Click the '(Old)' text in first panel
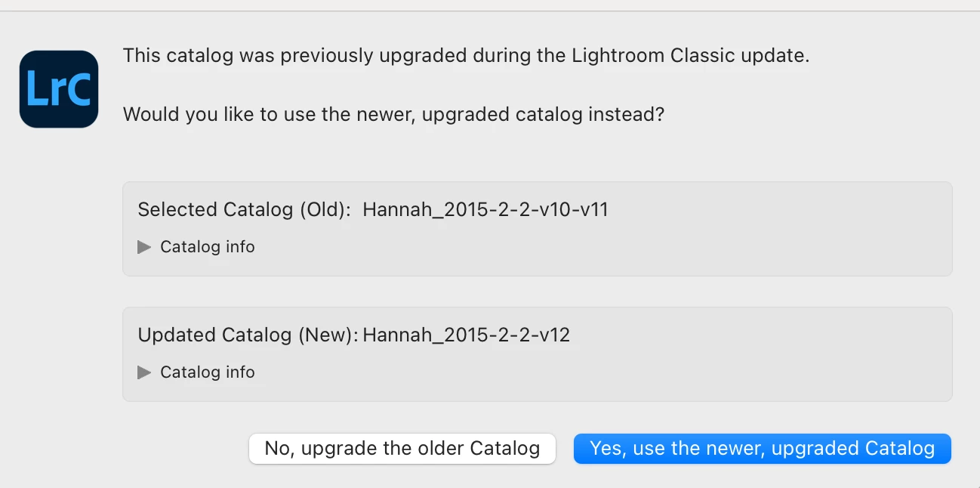This screenshot has width=980, height=488. tap(325, 210)
